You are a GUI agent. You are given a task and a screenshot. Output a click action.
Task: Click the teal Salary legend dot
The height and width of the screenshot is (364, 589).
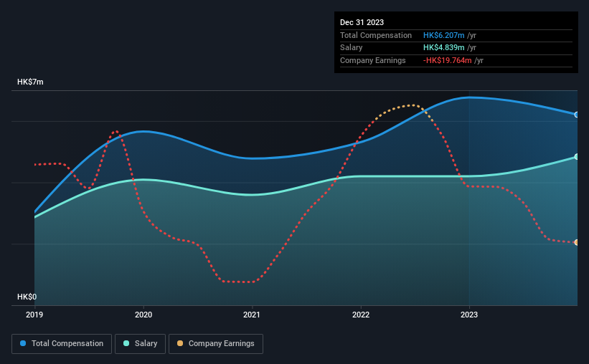126,343
